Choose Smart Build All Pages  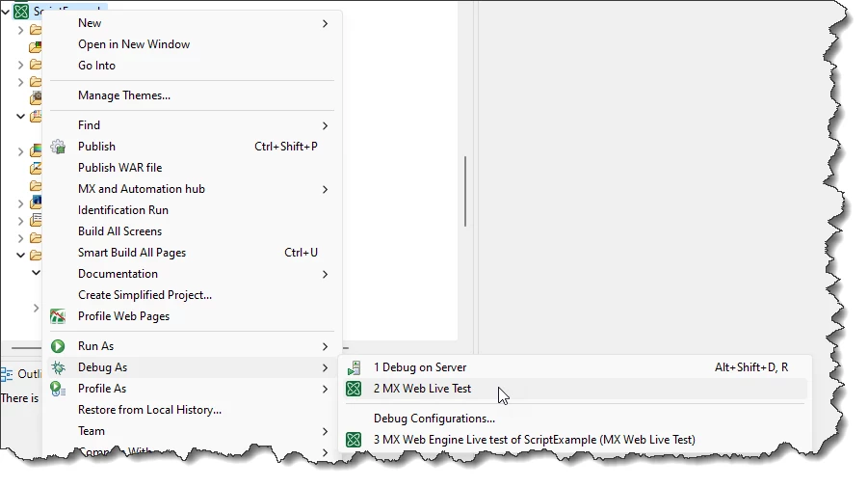click(x=192, y=253)
